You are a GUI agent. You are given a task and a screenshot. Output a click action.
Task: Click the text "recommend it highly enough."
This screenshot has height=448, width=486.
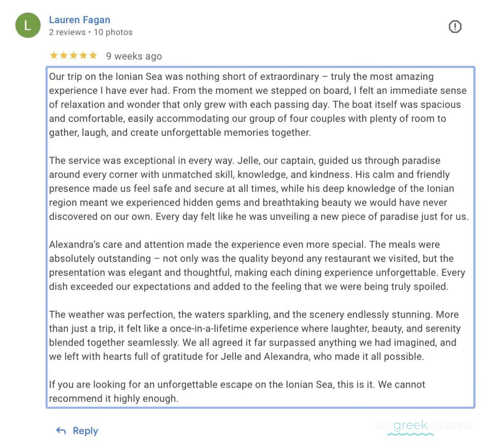tap(114, 399)
